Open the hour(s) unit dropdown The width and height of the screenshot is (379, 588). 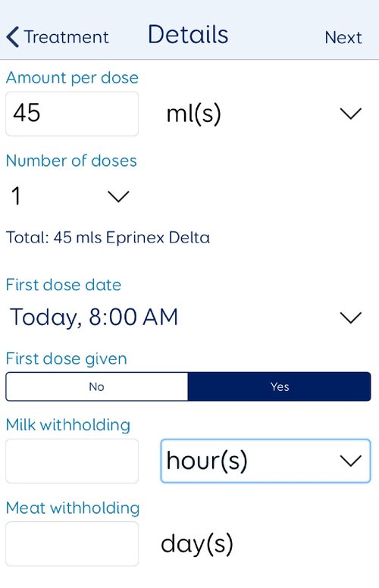click(265, 461)
